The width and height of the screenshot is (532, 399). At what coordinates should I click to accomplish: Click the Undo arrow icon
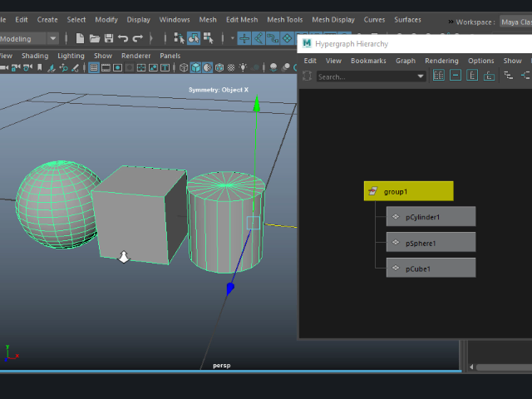(123, 37)
